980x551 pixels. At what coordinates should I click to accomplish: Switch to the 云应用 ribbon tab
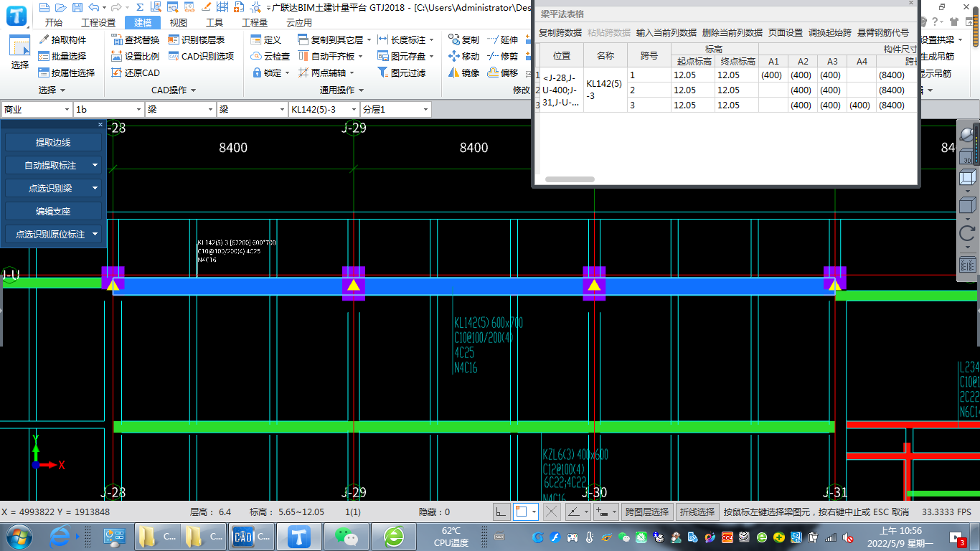[299, 22]
